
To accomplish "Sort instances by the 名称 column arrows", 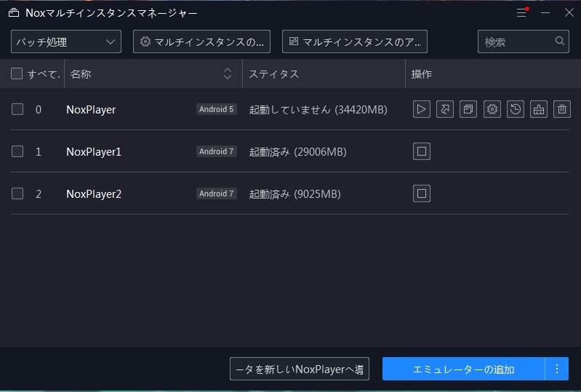I will pos(228,73).
